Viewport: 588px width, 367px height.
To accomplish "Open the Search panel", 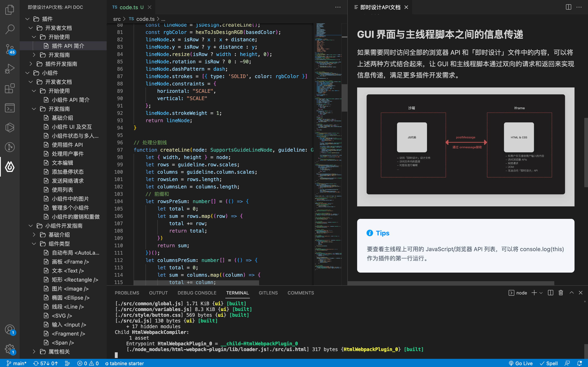I will tap(10, 29).
